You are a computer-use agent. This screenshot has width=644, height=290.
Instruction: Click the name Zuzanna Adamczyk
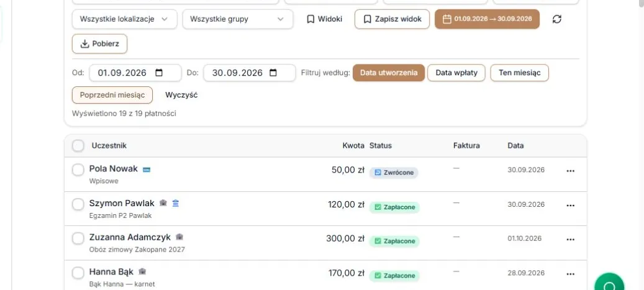tap(130, 237)
